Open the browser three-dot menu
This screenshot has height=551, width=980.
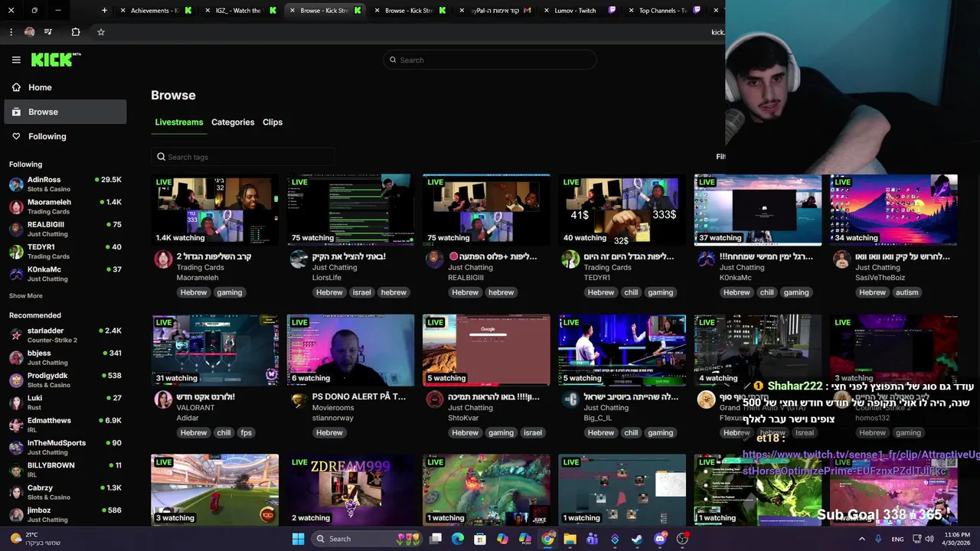tap(11, 32)
